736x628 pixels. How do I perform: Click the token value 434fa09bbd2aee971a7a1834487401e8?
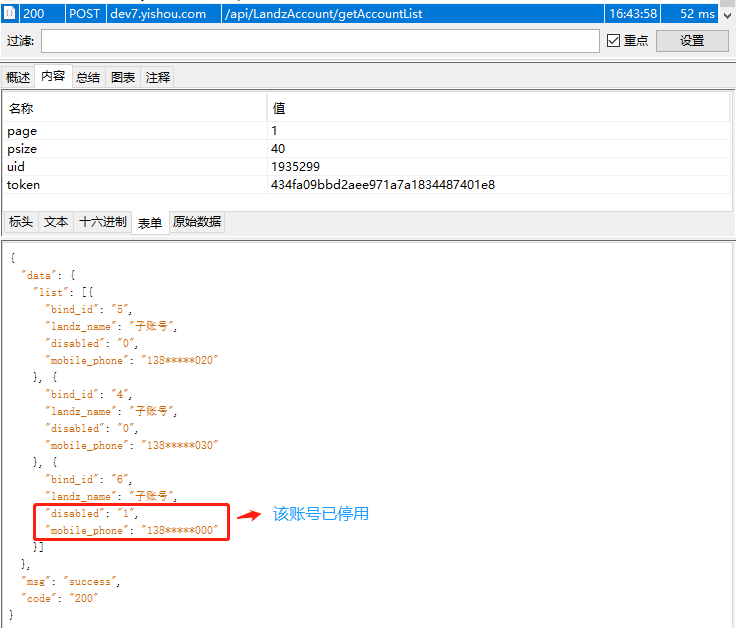[x=383, y=185]
